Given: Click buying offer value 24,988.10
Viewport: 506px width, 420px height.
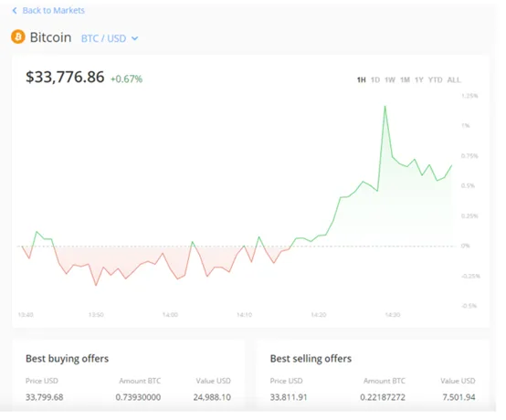Looking at the screenshot, I should click(212, 397).
